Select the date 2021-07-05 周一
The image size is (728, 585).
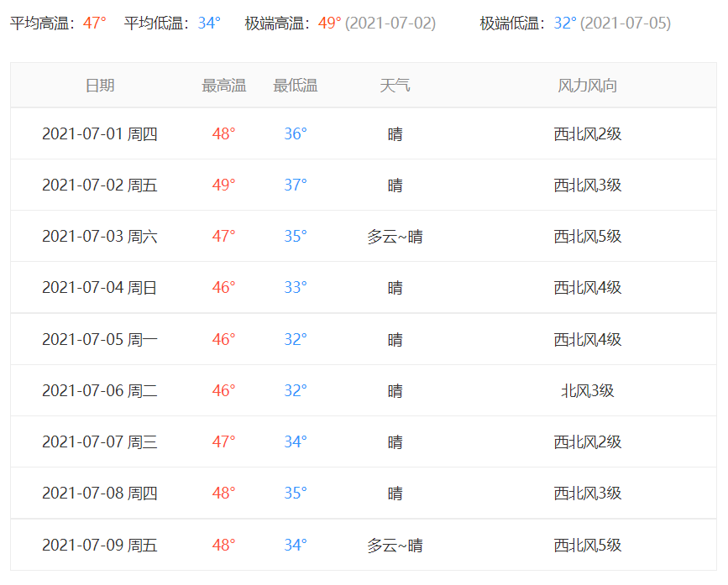[x=100, y=340]
